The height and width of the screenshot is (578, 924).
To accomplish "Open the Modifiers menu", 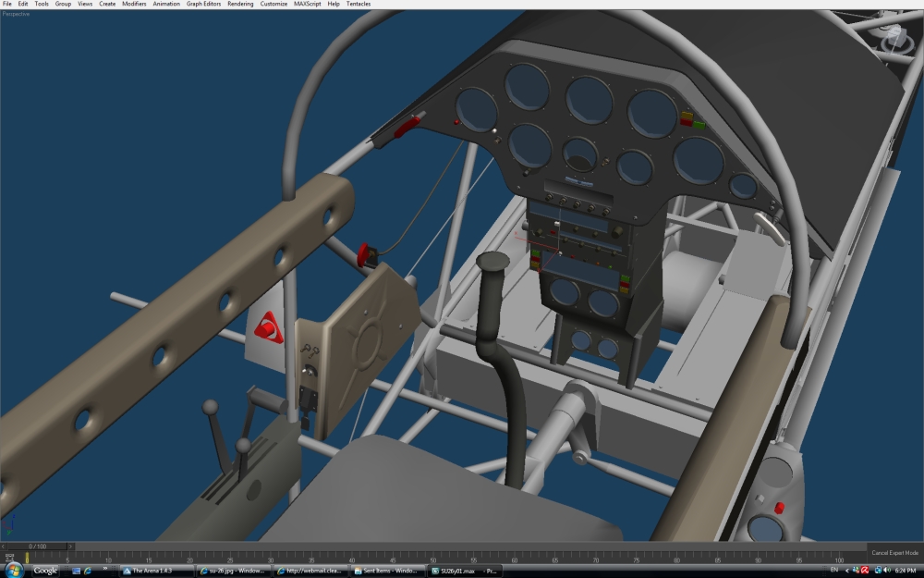I will coord(134,4).
